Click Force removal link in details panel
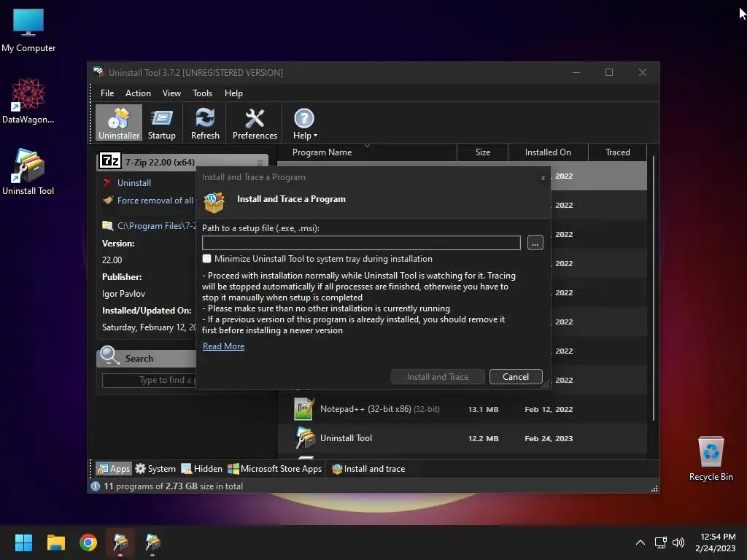747x560 pixels. click(x=155, y=201)
